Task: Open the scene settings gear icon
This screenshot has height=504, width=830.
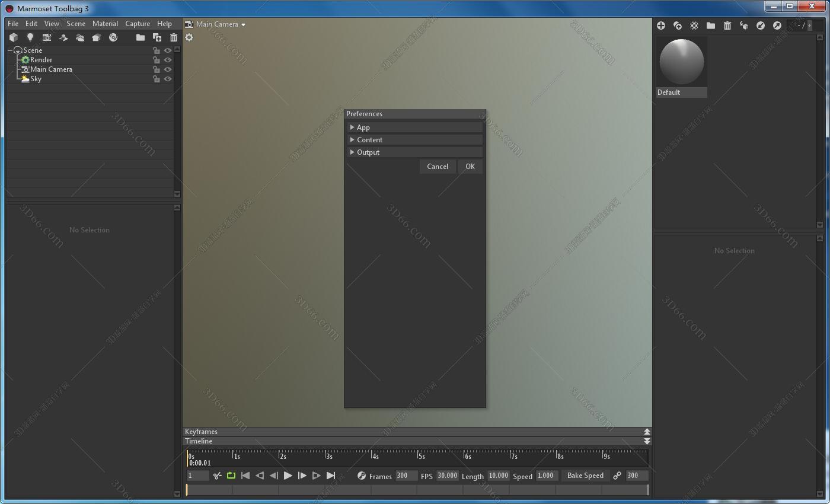Action: [x=189, y=37]
